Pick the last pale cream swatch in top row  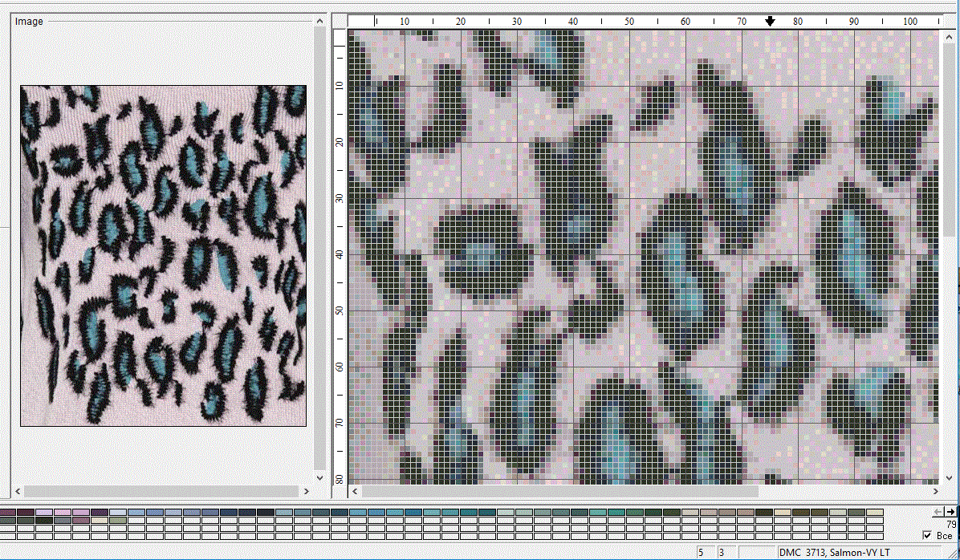875,512
